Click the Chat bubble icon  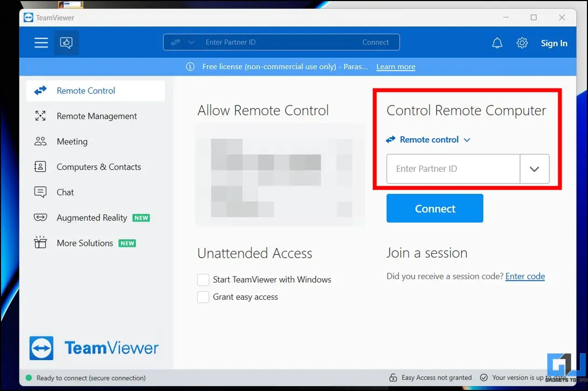pyautogui.click(x=40, y=192)
